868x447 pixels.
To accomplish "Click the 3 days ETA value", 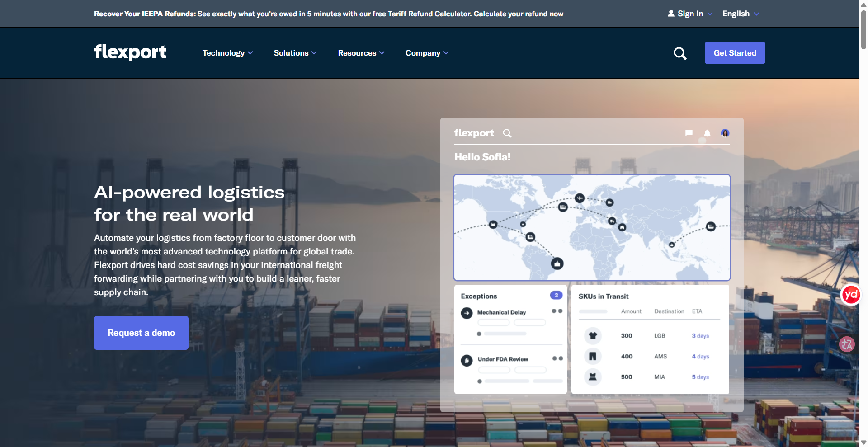I will [700, 336].
